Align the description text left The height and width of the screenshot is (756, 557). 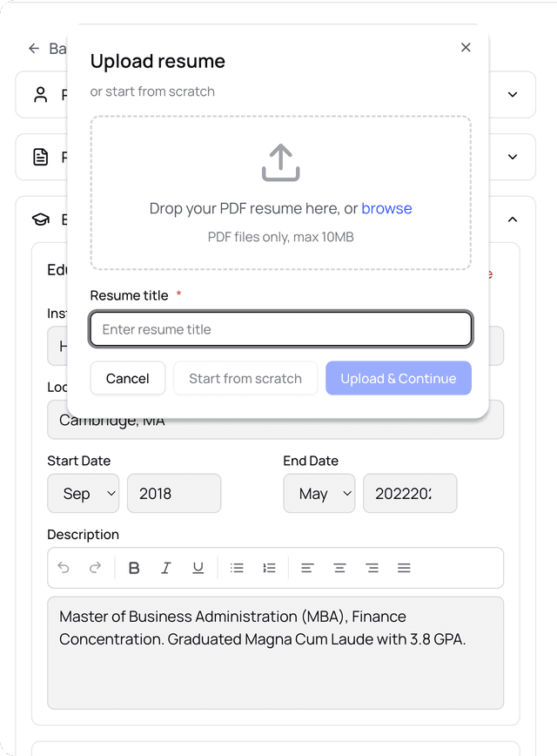[x=306, y=567]
